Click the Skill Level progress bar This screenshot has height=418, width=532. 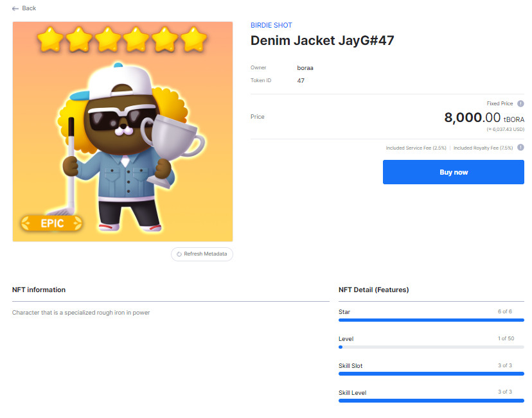(431, 401)
